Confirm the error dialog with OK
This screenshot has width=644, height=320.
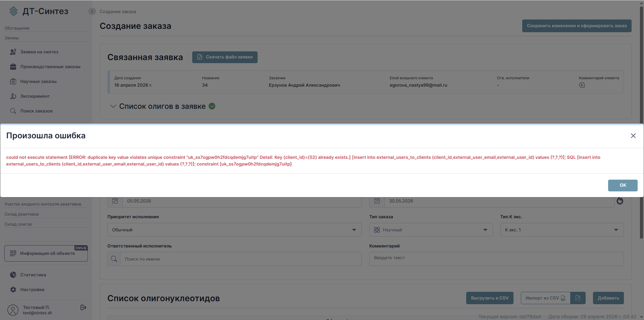tap(623, 185)
